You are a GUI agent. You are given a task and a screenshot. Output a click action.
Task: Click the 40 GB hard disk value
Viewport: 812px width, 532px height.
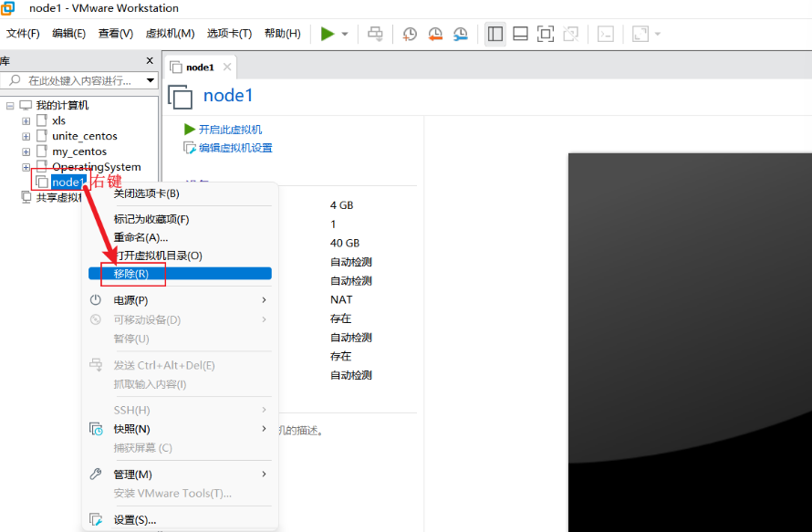(x=345, y=243)
